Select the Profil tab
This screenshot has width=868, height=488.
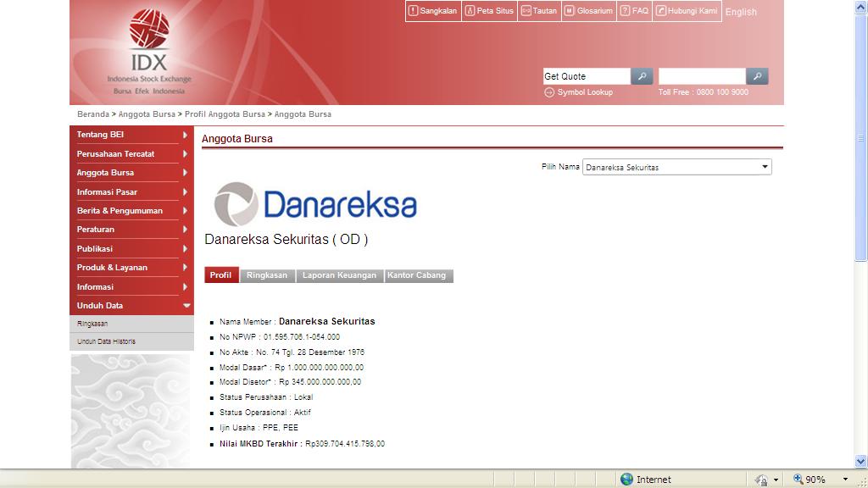221,275
